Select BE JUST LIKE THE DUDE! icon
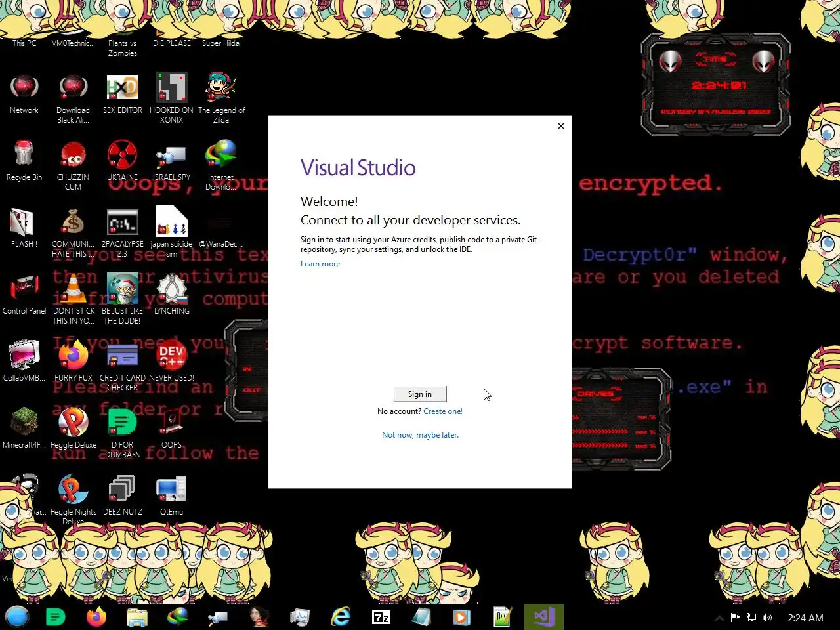Screen dimensions: 840x630 click(123, 299)
